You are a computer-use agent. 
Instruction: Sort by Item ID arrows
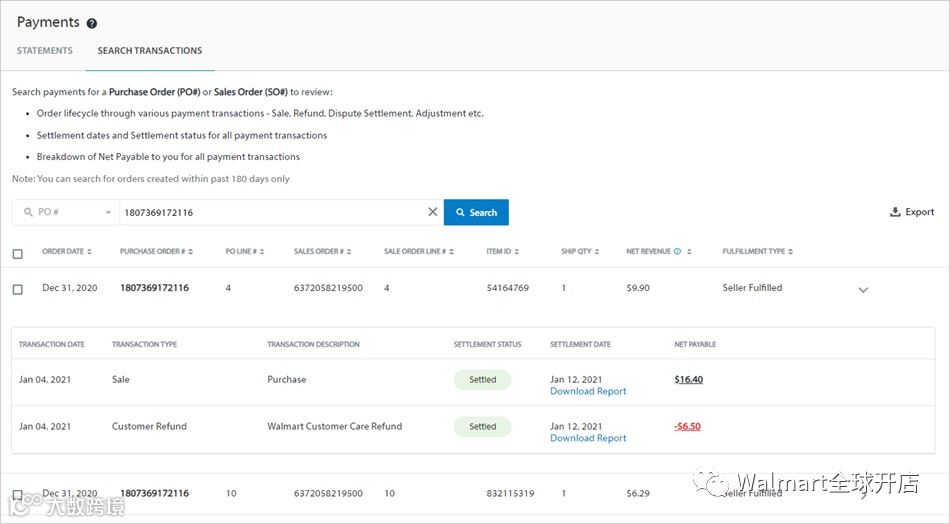tap(517, 251)
